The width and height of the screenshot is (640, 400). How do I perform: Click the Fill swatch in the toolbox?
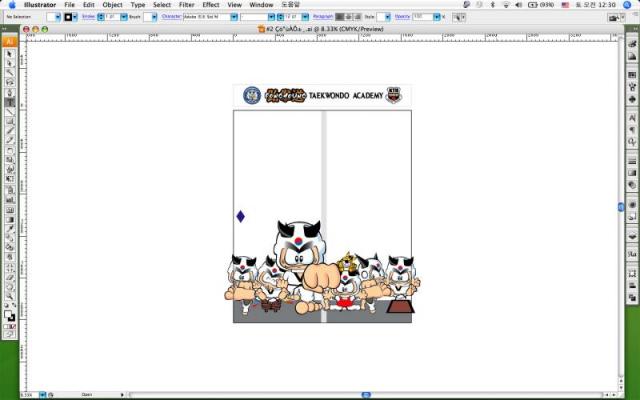[x=7, y=315]
